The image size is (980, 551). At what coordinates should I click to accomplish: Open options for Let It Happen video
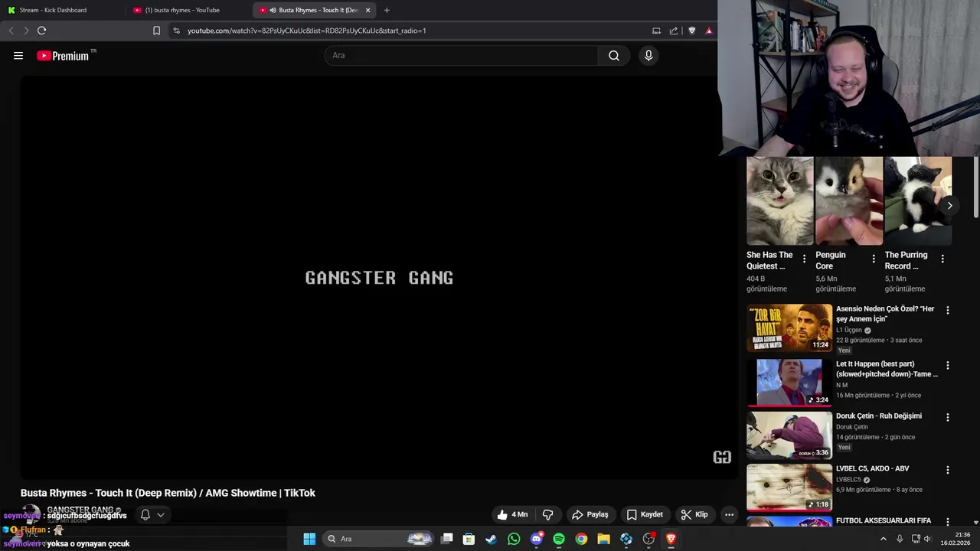click(948, 365)
